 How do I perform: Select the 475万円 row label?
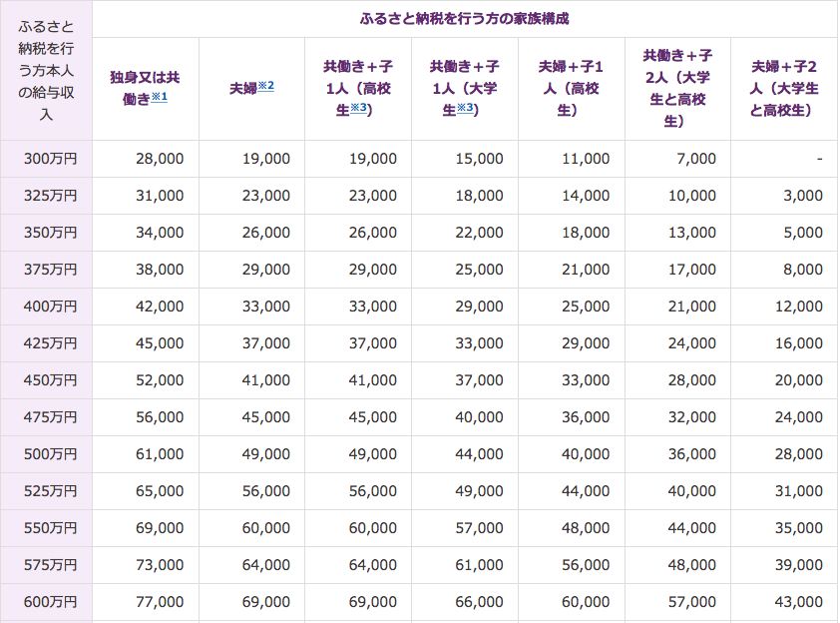[50, 417]
